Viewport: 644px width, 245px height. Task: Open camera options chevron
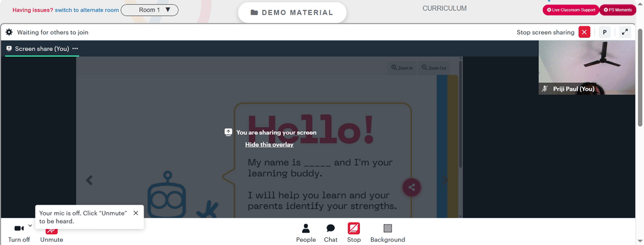[30, 226]
